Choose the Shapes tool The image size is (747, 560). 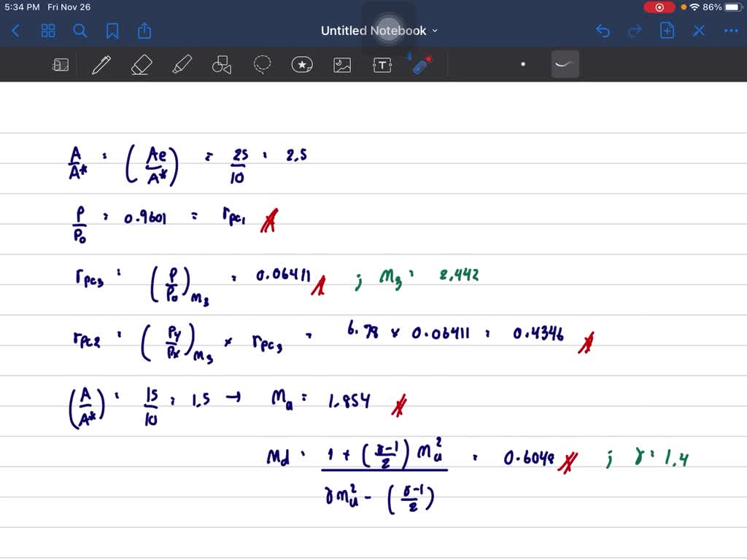221,65
